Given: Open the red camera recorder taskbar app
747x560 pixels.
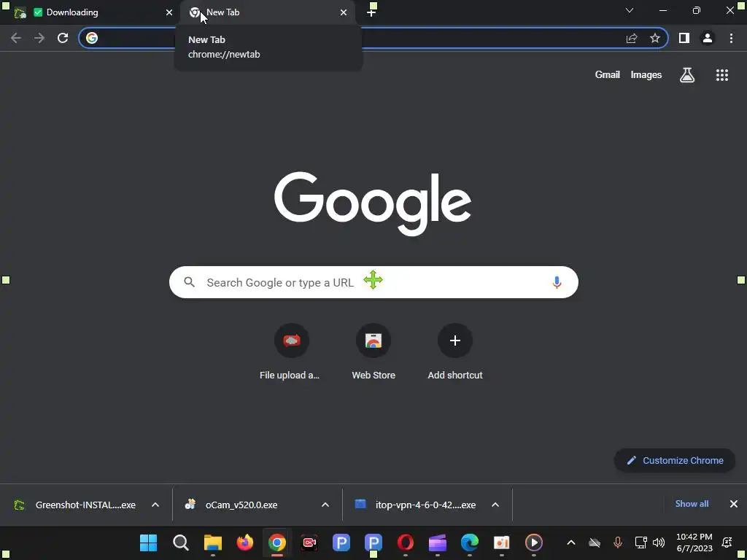Looking at the screenshot, I should tap(309, 542).
